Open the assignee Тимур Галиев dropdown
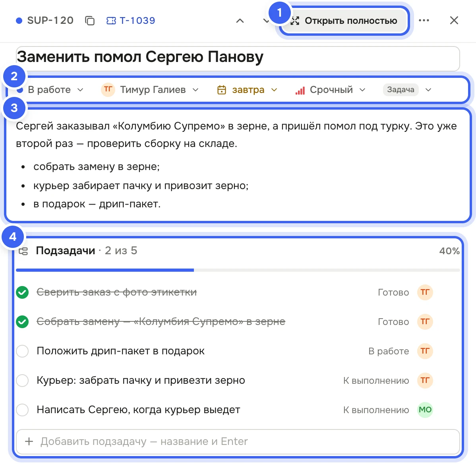Screen dimensions: 476x464 (x=150, y=90)
